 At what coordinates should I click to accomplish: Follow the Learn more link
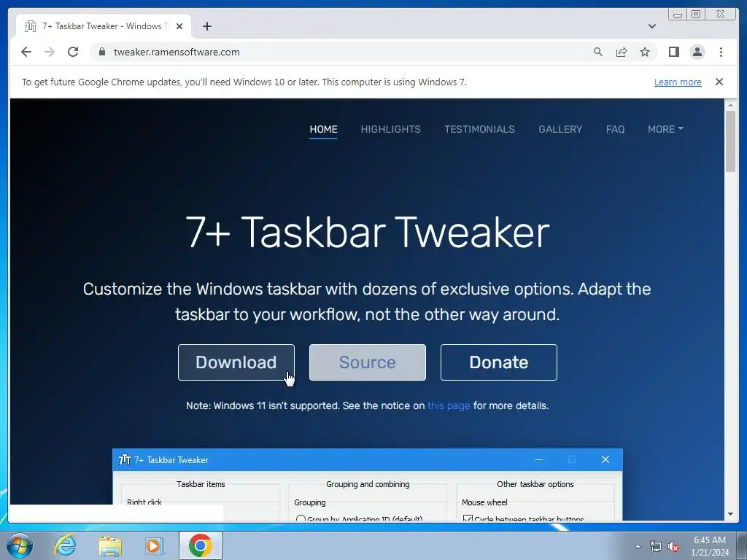click(x=678, y=82)
